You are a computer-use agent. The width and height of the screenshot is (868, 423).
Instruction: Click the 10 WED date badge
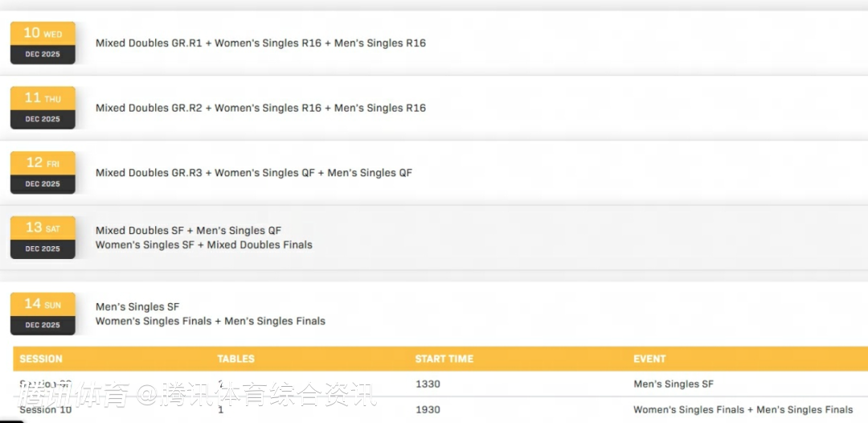click(x=43, y=43)
